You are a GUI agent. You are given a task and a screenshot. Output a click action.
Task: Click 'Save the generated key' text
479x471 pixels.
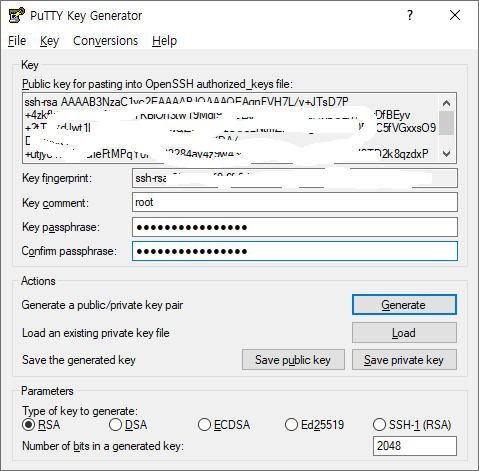(79, 360)
